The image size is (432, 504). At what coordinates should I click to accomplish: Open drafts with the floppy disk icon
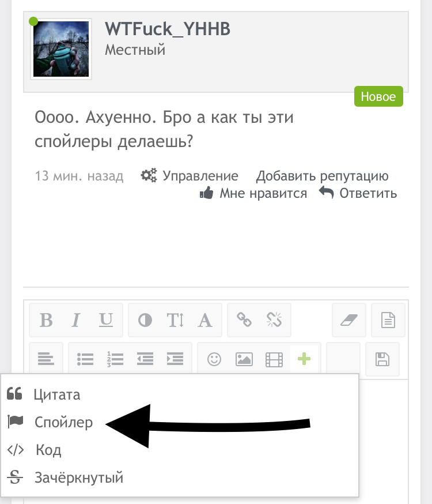click(382, 359)
